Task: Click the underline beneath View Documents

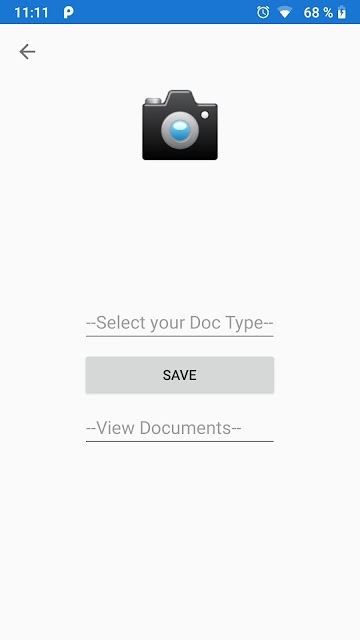Action: (x=180, y=441)
